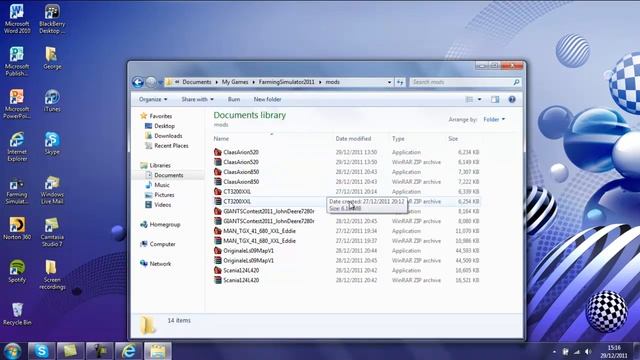Open Windows Live Mail desktop icon
The image size is (640, 360).
(52, 190)
